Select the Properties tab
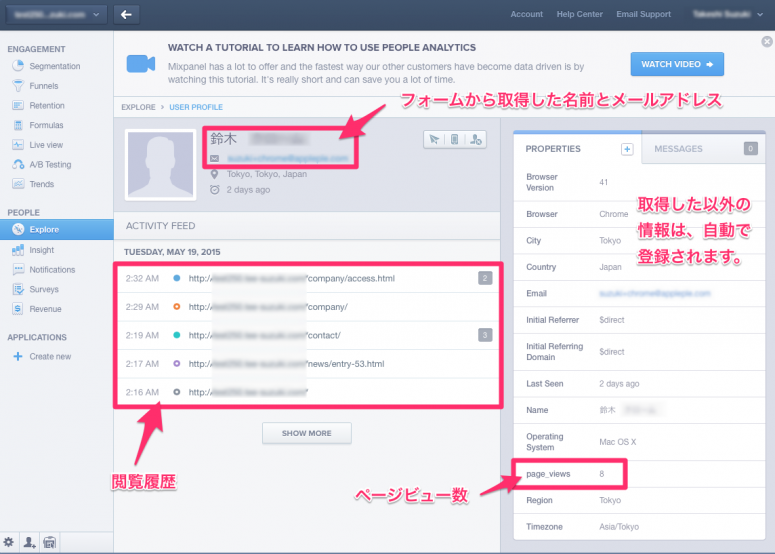This screenshot has width=775, height=554. [x=553, y=149]
